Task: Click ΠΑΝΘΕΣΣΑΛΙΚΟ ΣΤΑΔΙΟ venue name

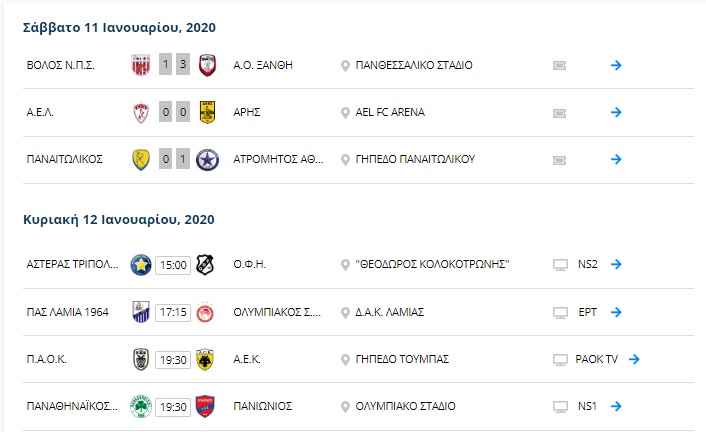Action: click(x=414, y=65)
